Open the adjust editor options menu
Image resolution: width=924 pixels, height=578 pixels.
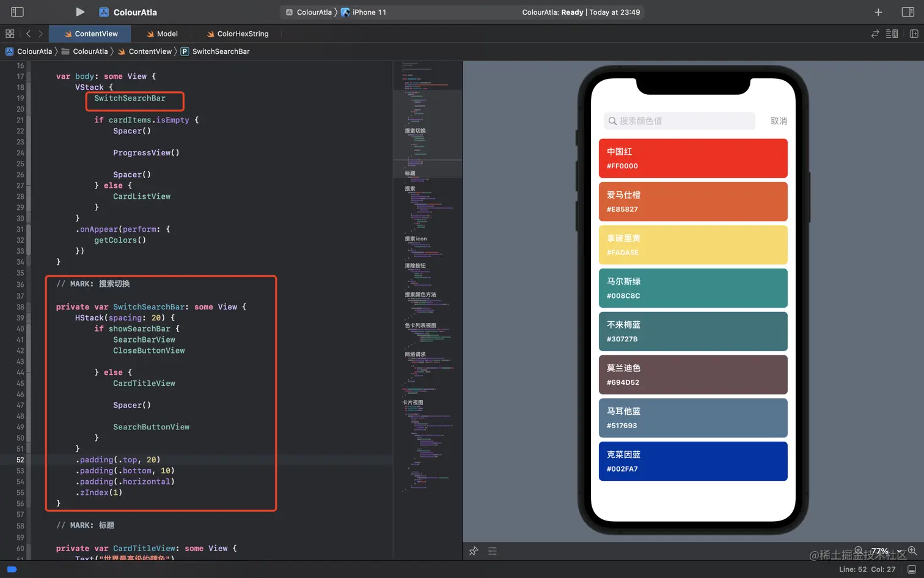tap(892, 34)
